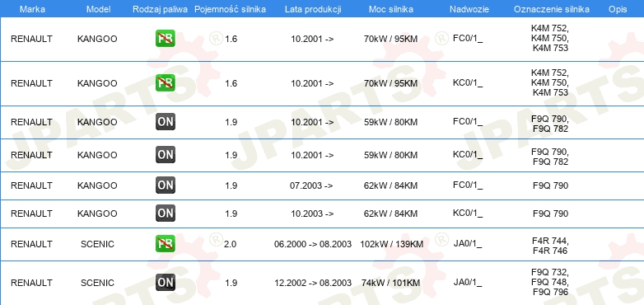The width and height of the screenshot is (644, 305).
Task: Click ON diesel icon in Scenic 1.9 row
Action: point(166,283)
